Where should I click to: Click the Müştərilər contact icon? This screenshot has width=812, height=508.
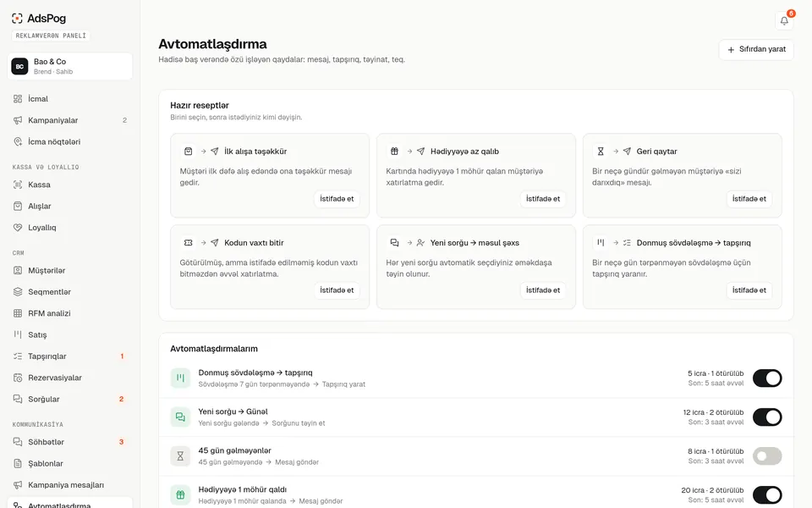[18, 271]
